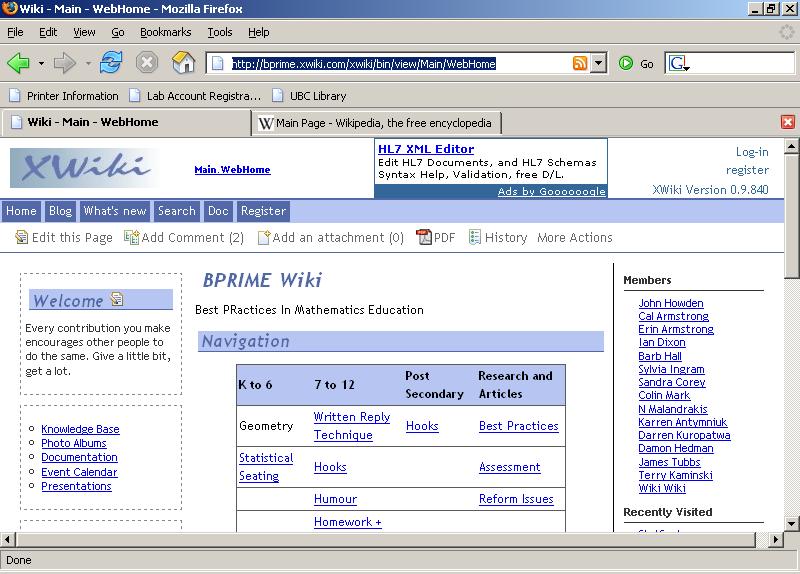The width and height of the screenshot is (800, 574).
Task: Open the Written Reply Technique link
Action: pyautogui.click(x=352, y=426)
